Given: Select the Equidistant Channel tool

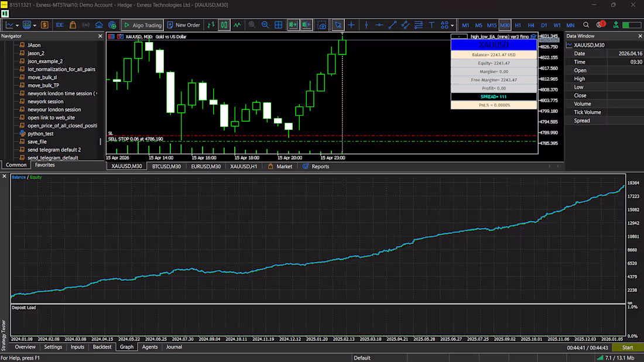Looking at the screenshot, I should click(x=405, y=25).
